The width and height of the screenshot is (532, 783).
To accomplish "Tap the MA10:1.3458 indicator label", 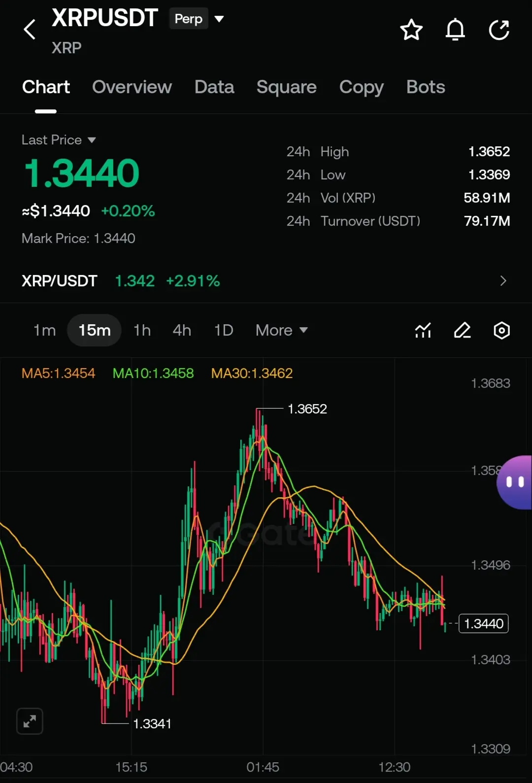I will coord(153,373).
